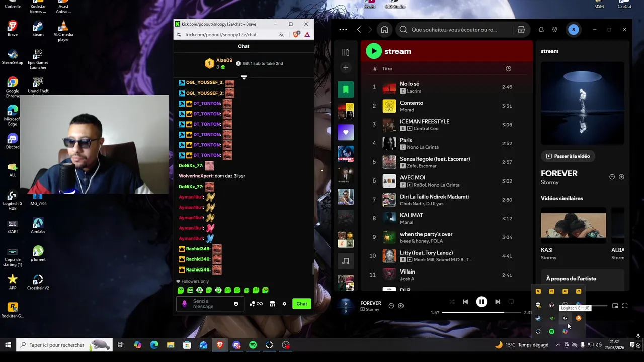Seek using the Spotify progress bar
Viewport: 644px width, 362px height.
click(481, 313)
